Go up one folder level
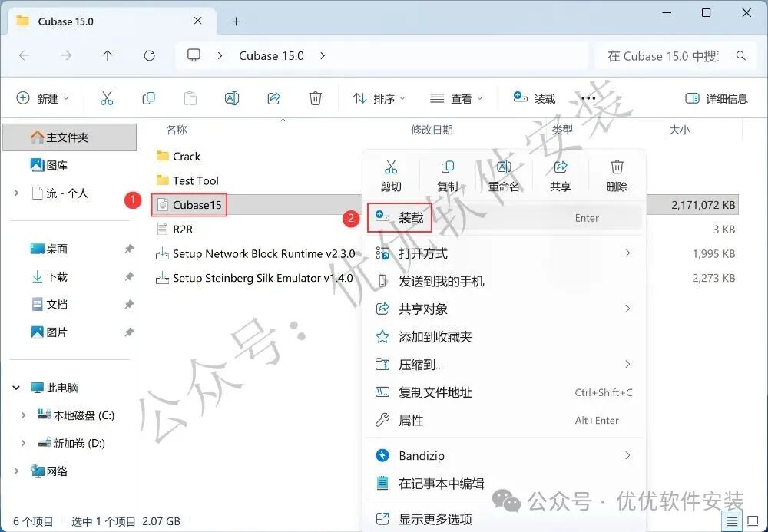This screenshot has height=532, width=768. coord(108,56)
